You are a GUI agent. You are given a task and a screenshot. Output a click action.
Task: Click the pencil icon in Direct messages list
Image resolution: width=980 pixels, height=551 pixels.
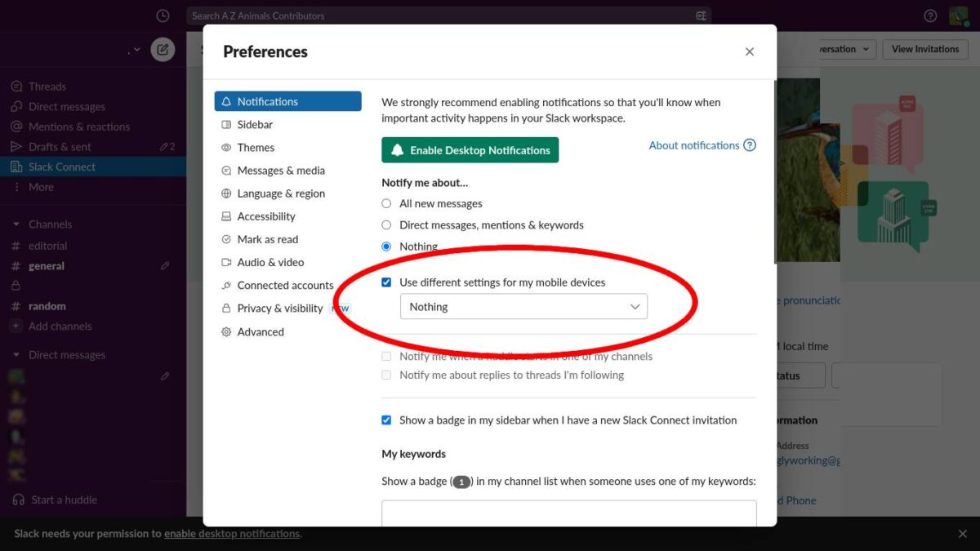click(x=165, y=376)
